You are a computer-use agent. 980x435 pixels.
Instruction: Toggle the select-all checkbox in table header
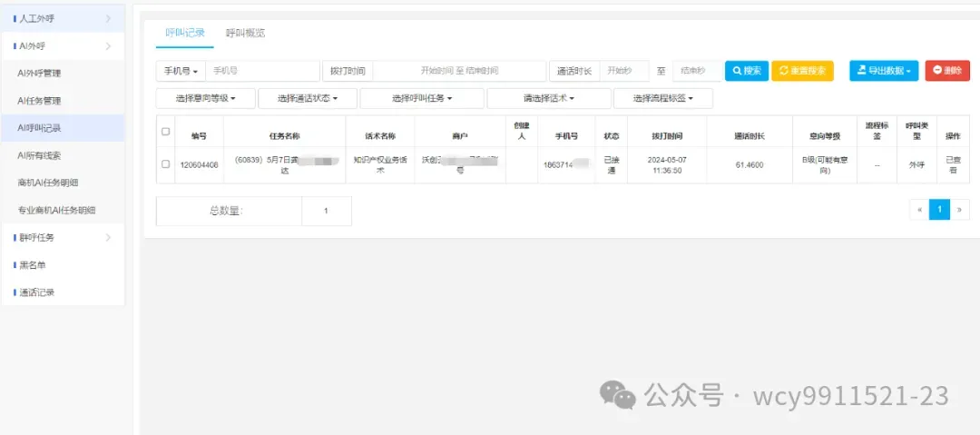(166, 132)
